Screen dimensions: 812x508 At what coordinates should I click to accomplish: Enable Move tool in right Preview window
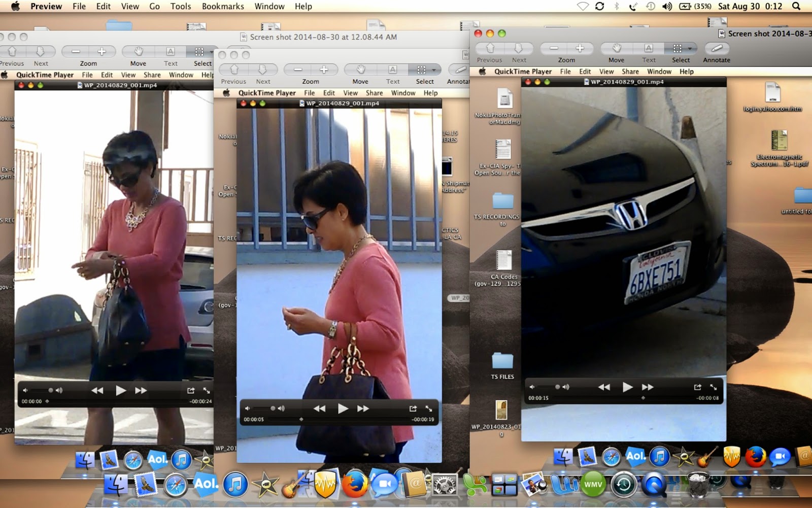click(x=617, y=48)
